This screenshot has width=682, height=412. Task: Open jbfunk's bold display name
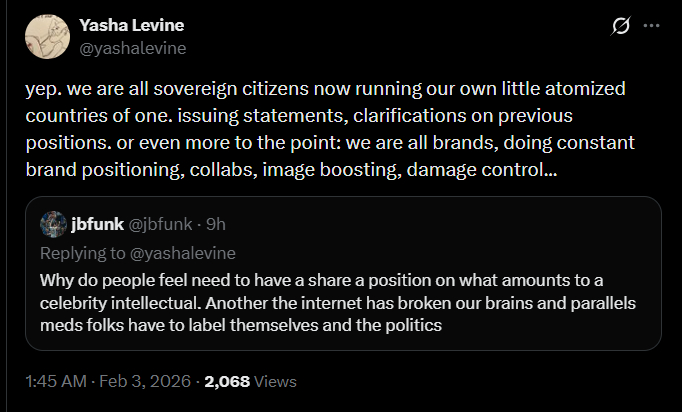point(96,223)
